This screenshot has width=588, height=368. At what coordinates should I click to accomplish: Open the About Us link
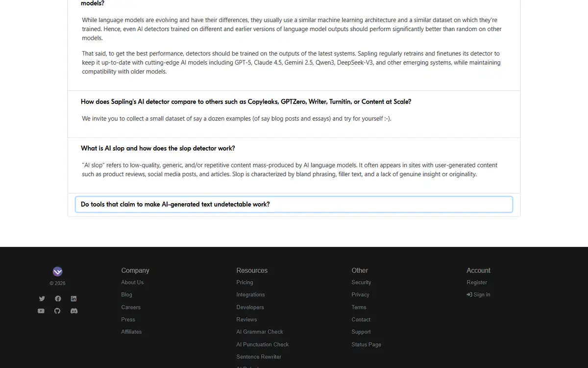[x=132, y=282]
